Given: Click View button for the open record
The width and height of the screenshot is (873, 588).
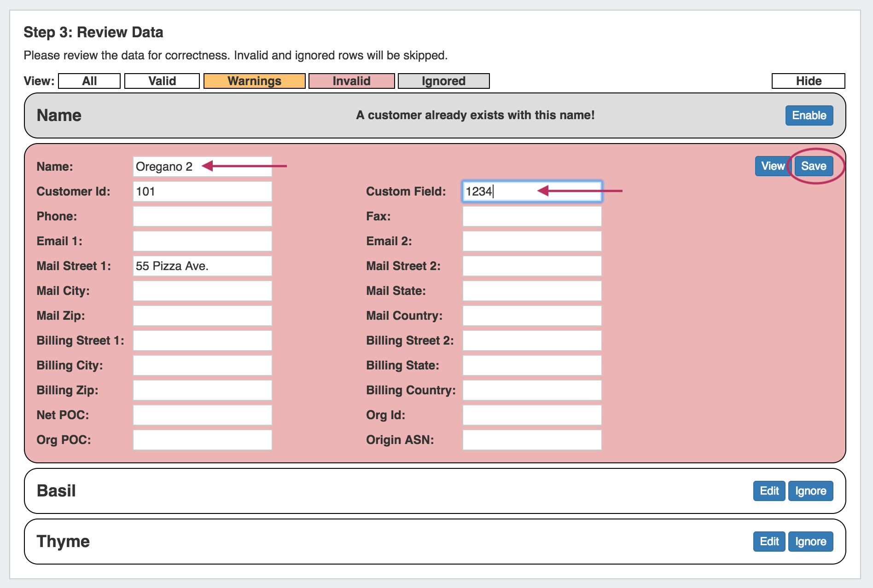Looking at the screenshot, I should tap(773, 166).
